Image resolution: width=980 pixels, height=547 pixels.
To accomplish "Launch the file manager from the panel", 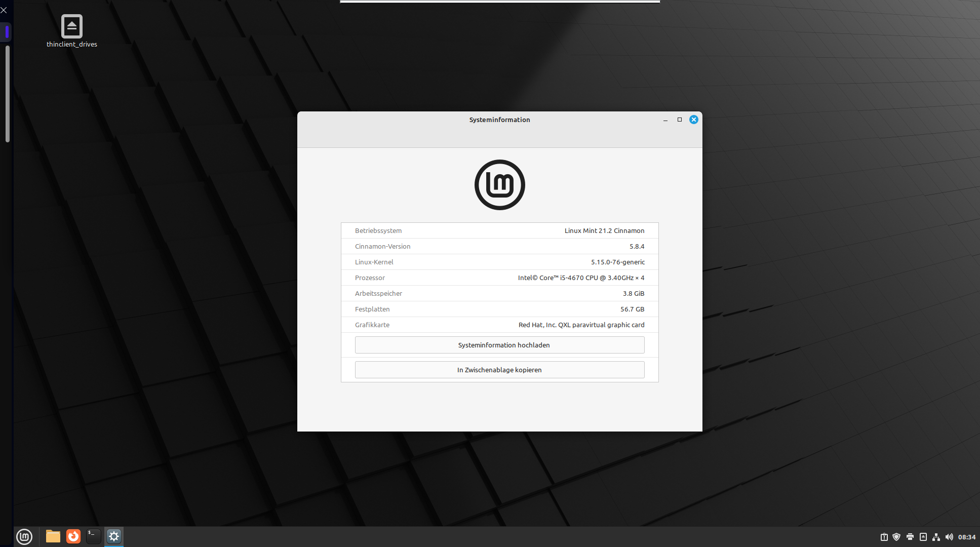I will point(53,536).
